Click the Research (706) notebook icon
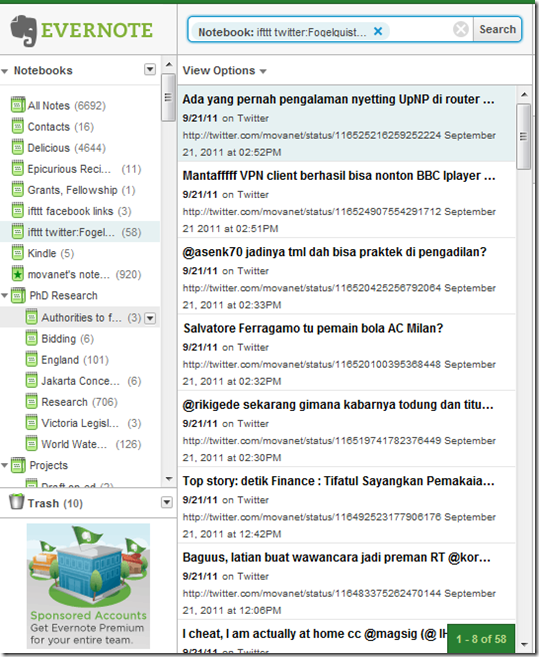Viewport: 539px width, 657px height. pyautogui.click(x=31, y=401)
